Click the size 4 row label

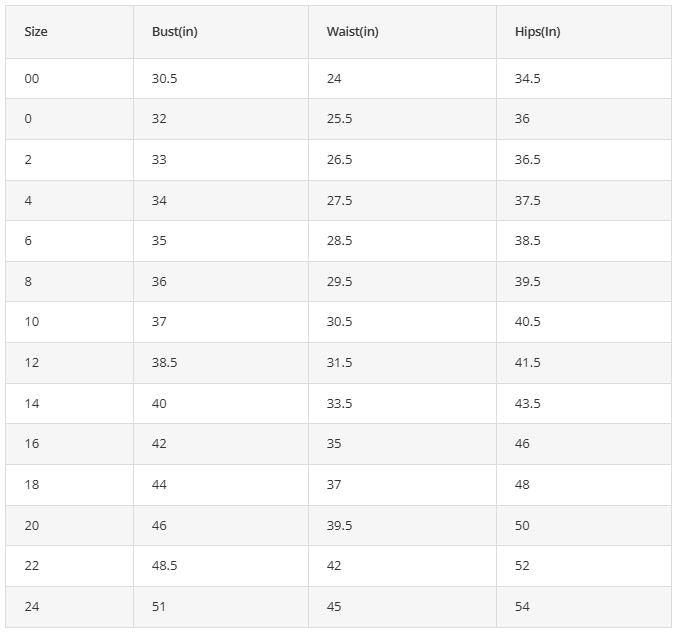click(x=28, y=201)
